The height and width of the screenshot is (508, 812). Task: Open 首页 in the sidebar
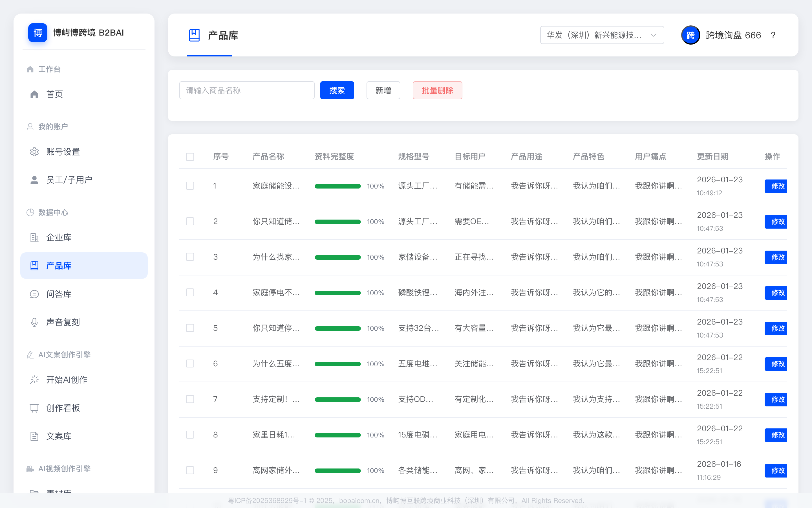[84, 94]
